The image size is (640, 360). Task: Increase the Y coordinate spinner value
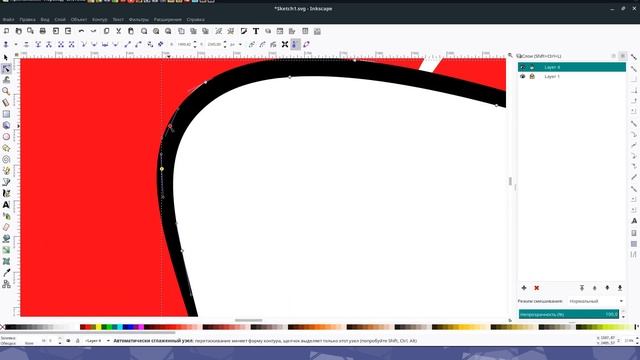pos(225,42)
